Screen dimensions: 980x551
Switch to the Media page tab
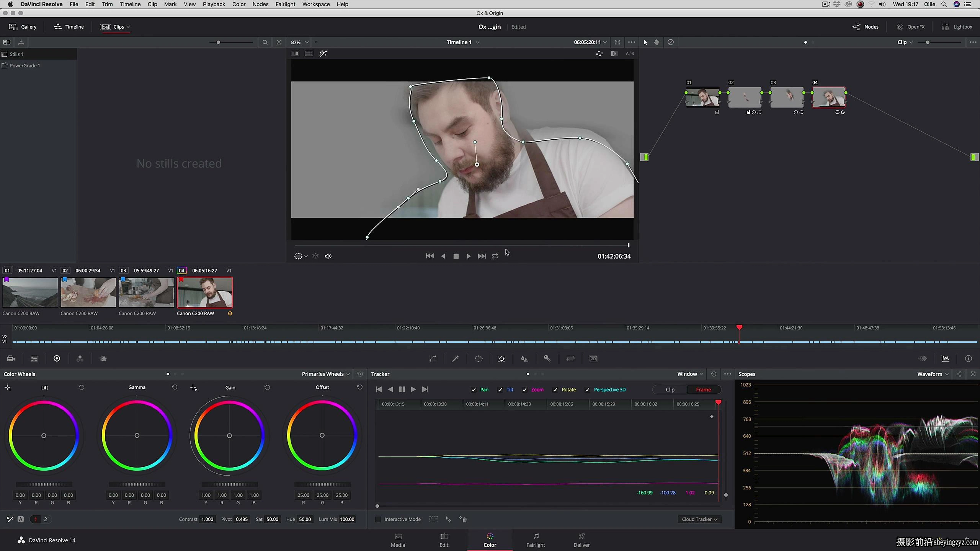pos(398,540)
